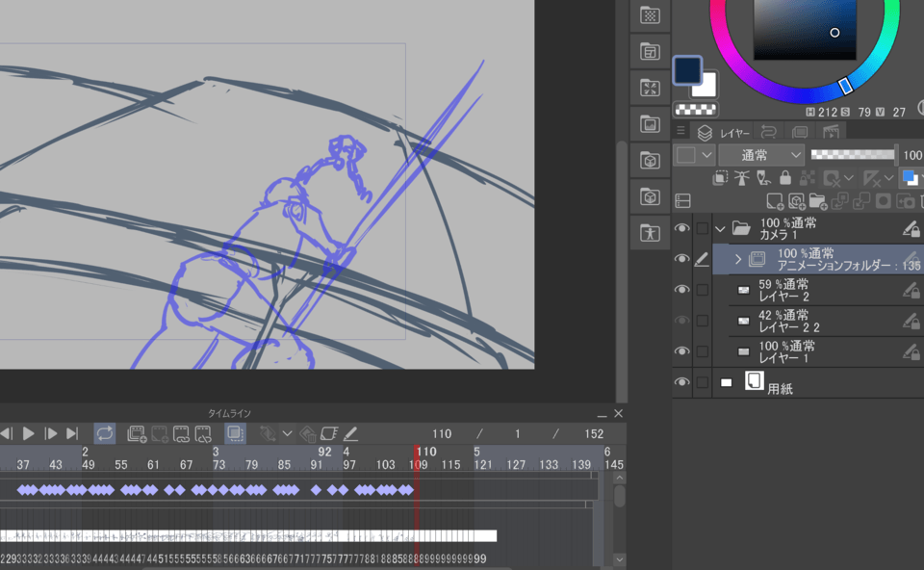Screen dimensions: 924x570
Task: Switch to the tab right of history tab
Action: (x=800, y=132)
